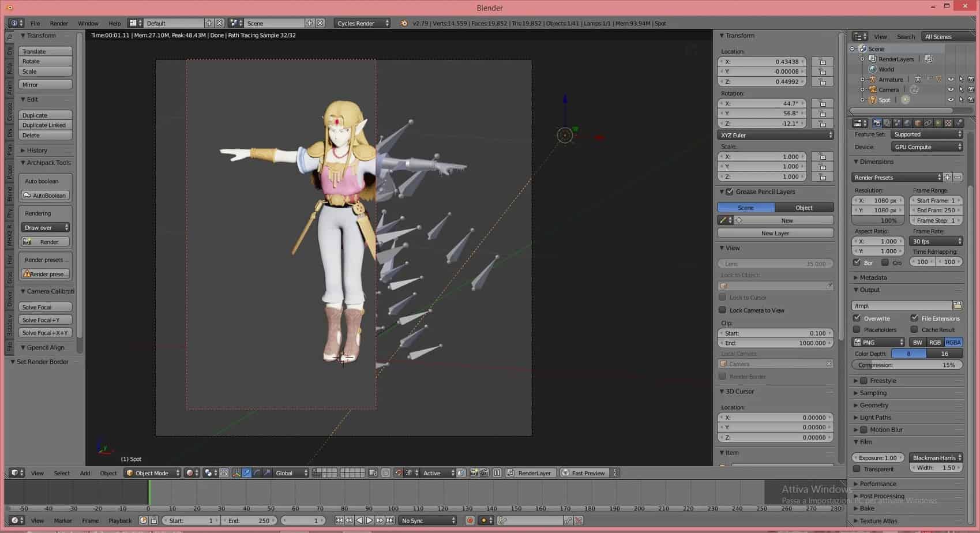Viewport: 980px width, 533px height.
Task: Hide the Armature object with eye icon
Action: click(951, 80)
